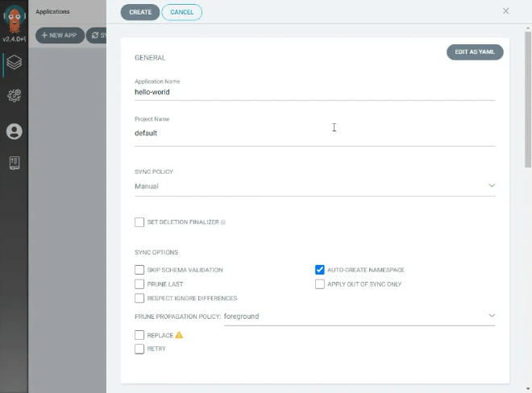532x393 pixels.
Task: Toggle the Retry checkbox
Action: (139, 349)
